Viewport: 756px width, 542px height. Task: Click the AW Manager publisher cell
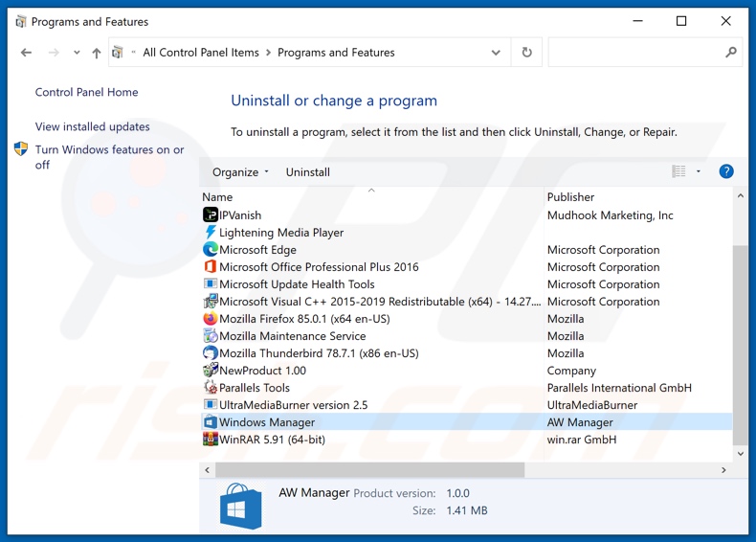point(580,422)
